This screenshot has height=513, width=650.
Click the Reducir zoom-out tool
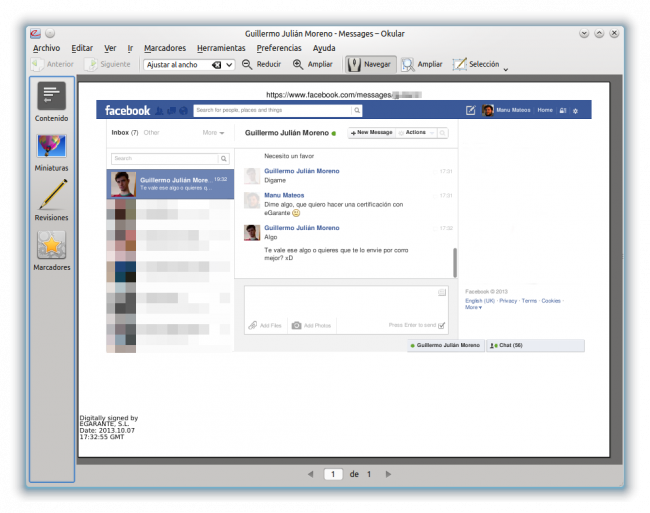pyautogui.click(x=262, y=64)
